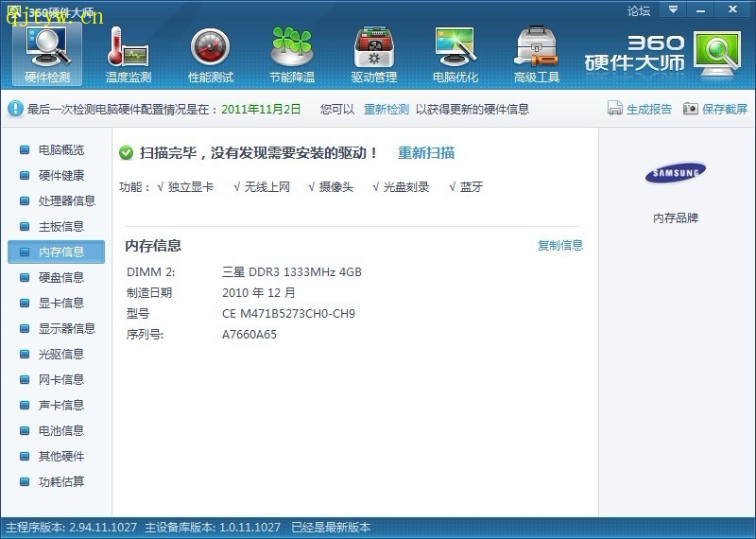Click the 光盘刻录 feature label
The height and width of the screenshot is (539, 756).
click(406, 186)
